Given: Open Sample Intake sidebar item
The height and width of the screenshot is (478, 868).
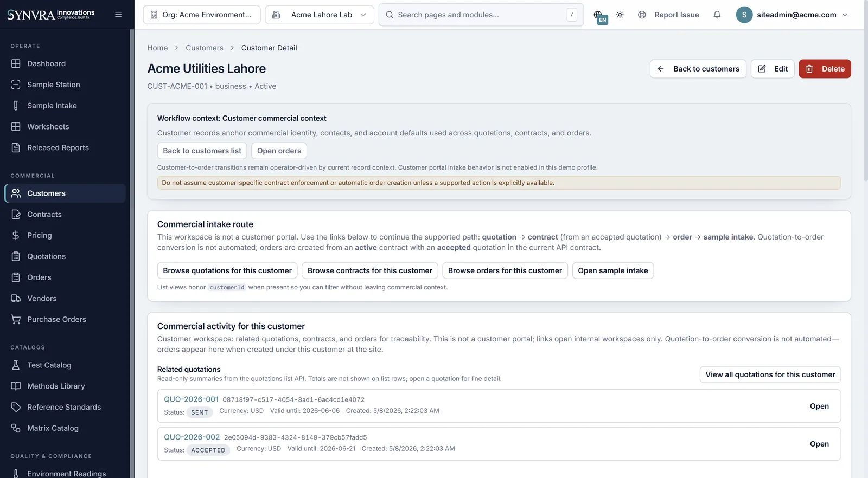Looking at the screenshot, I should [x=65, y=106].
